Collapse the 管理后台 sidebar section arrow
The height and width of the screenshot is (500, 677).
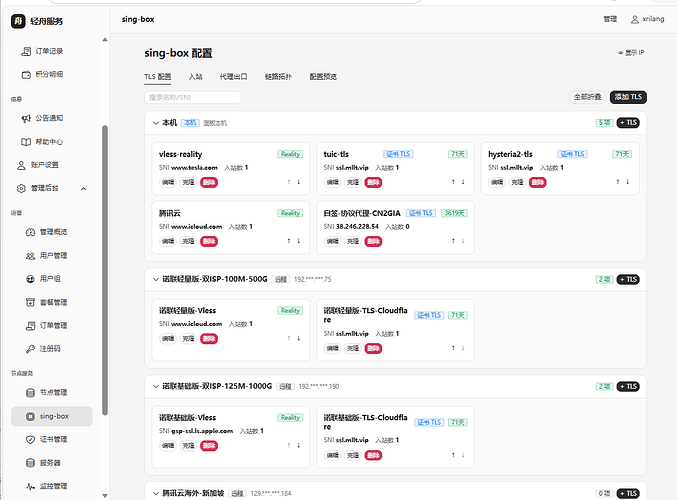coord(84,189)
